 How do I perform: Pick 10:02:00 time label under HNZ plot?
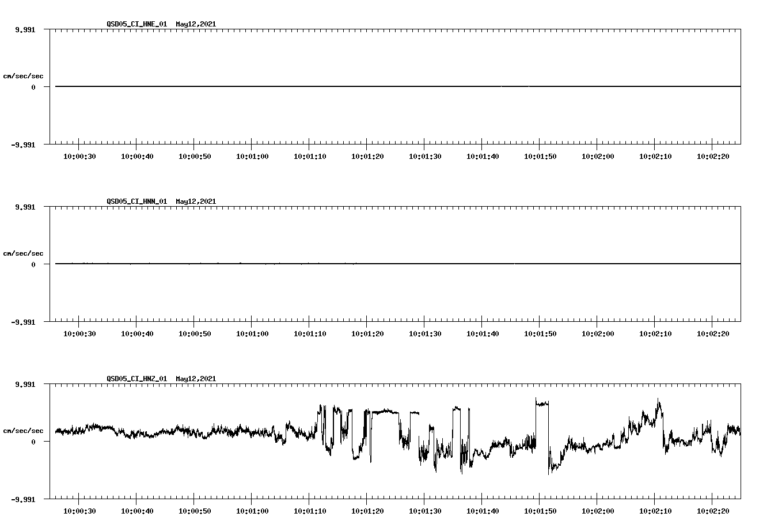coord(598,511)
